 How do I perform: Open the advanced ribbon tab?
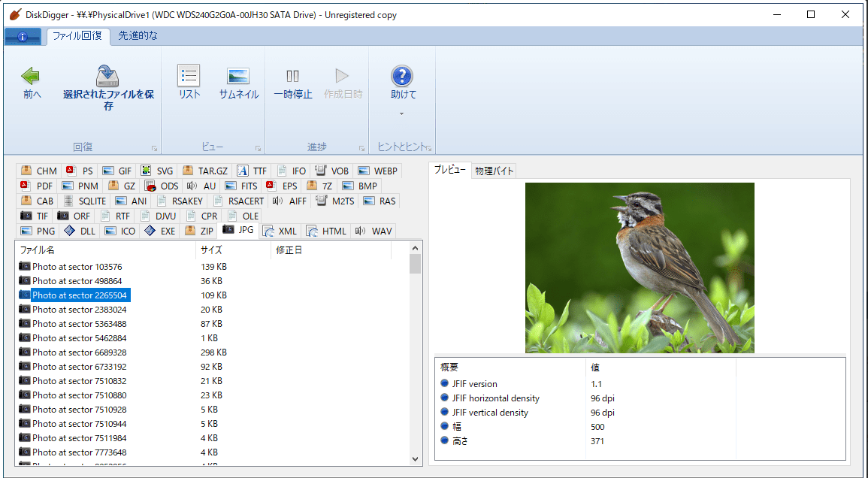pos(138,36)
